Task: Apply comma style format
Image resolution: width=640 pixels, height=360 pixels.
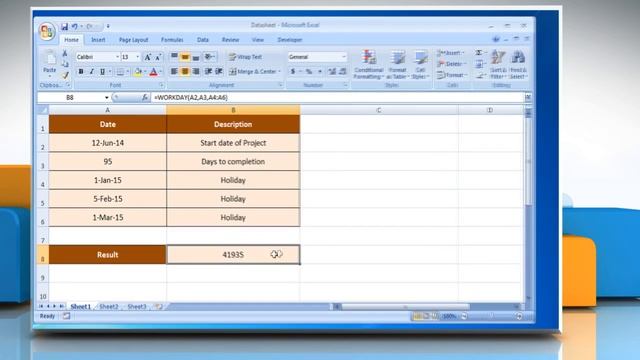Action: tap(320, 72)
